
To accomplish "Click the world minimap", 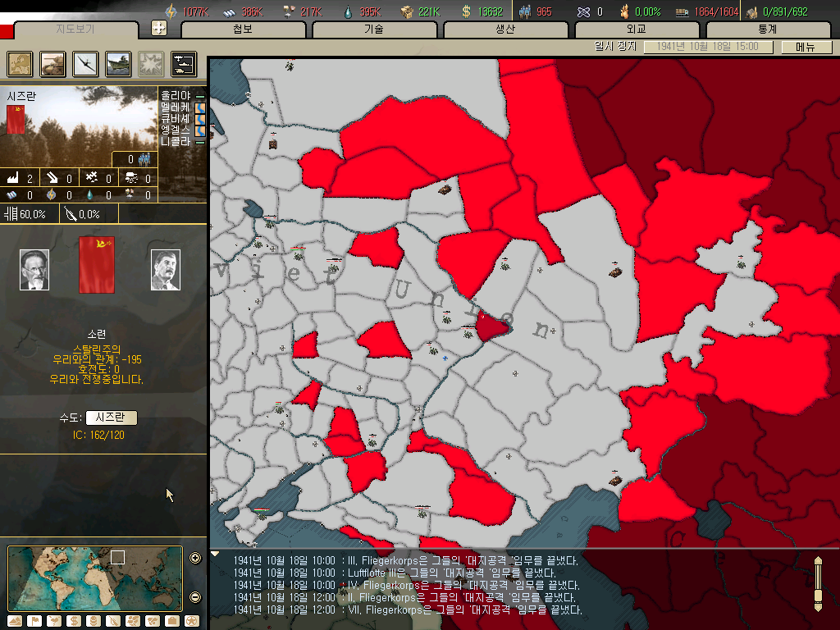I will pyautogui.click(x=95, y=578).
